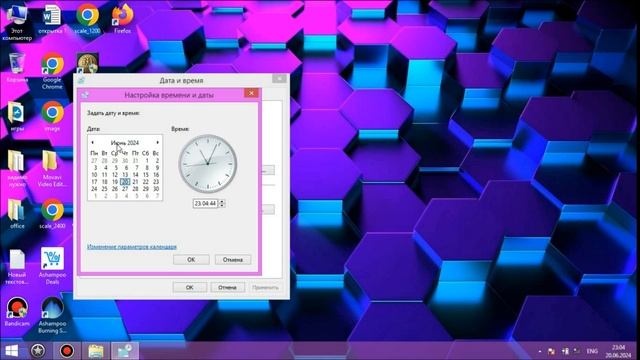Screen dimensions: 640x360
Task: Switch ENG input language indicator
Action: point(592,351)
